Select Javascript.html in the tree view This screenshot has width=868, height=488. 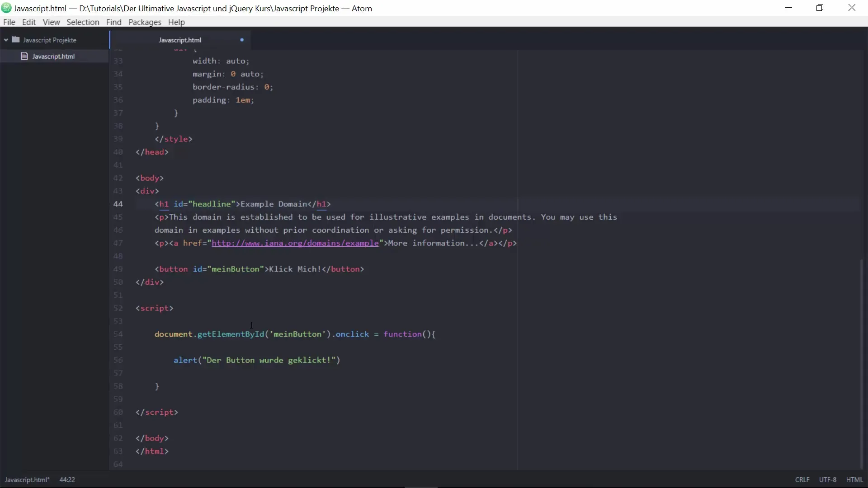(54, 56)
